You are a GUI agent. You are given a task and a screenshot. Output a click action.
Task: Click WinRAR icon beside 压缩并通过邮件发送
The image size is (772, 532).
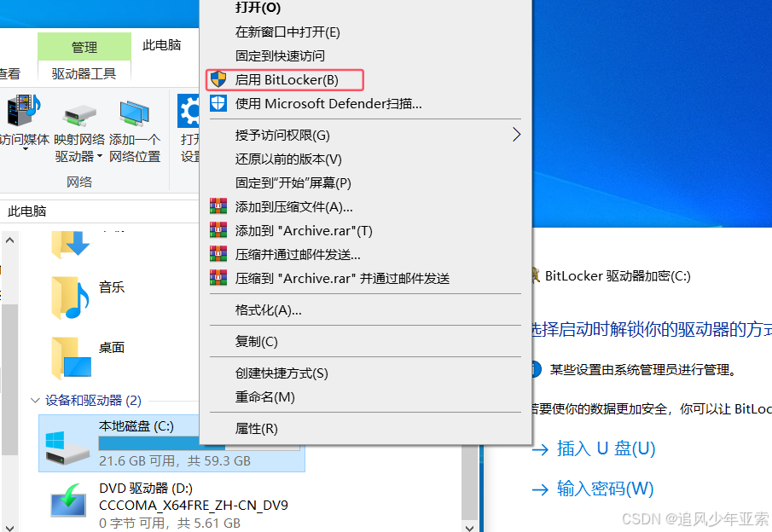218,254
